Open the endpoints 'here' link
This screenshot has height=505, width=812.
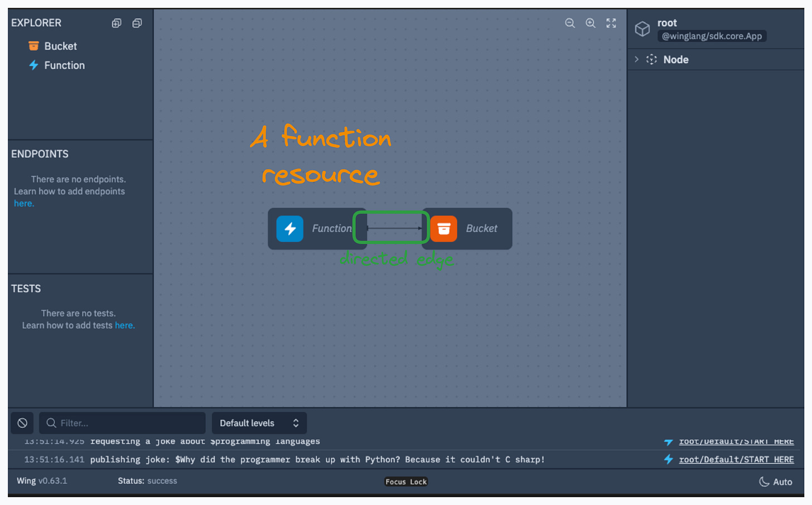(23, 203)
